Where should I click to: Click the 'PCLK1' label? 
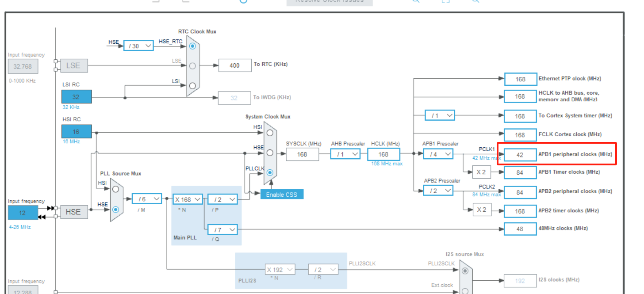click(487, 149)
